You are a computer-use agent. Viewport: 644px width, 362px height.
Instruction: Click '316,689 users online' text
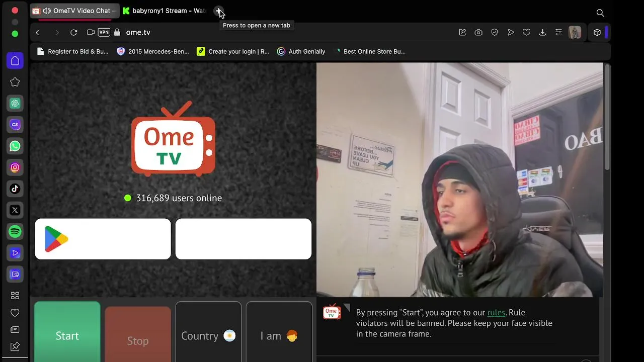click(x=179, y=198)
